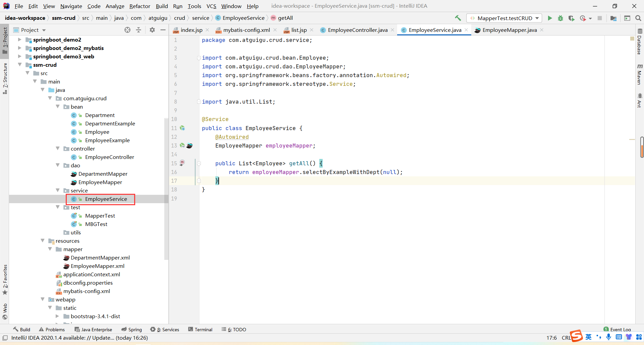Open the Event Log
The image size is (644, 345).
(617, 329)
